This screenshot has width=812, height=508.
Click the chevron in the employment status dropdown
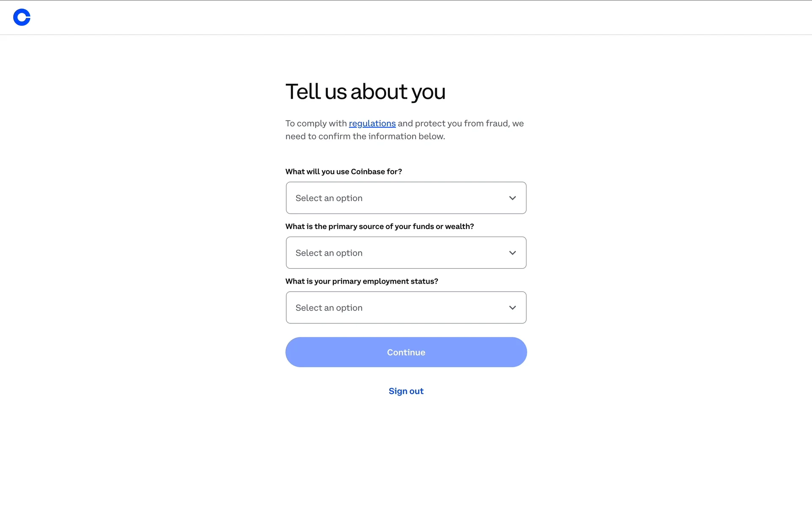pos(513,308)
